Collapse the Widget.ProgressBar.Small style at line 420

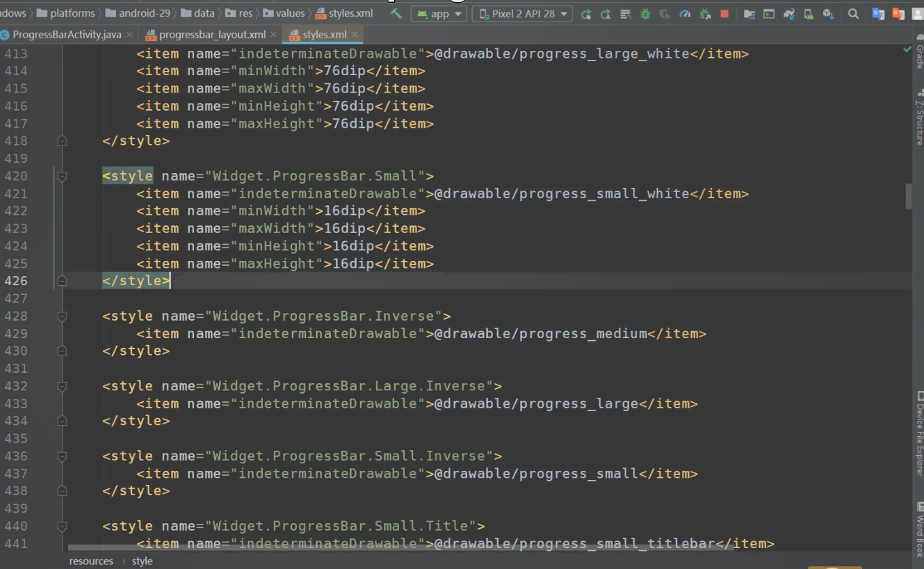click(x=62, y=176)
